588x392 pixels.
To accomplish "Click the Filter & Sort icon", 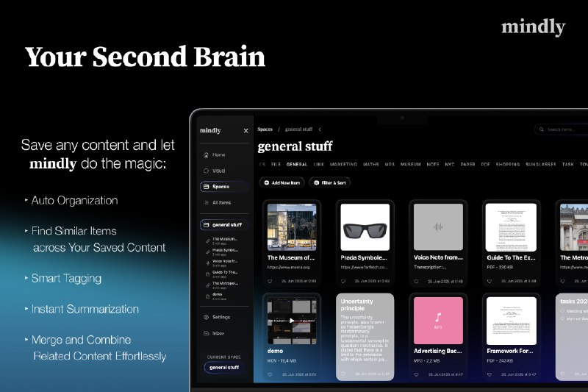I will point(317,182).
